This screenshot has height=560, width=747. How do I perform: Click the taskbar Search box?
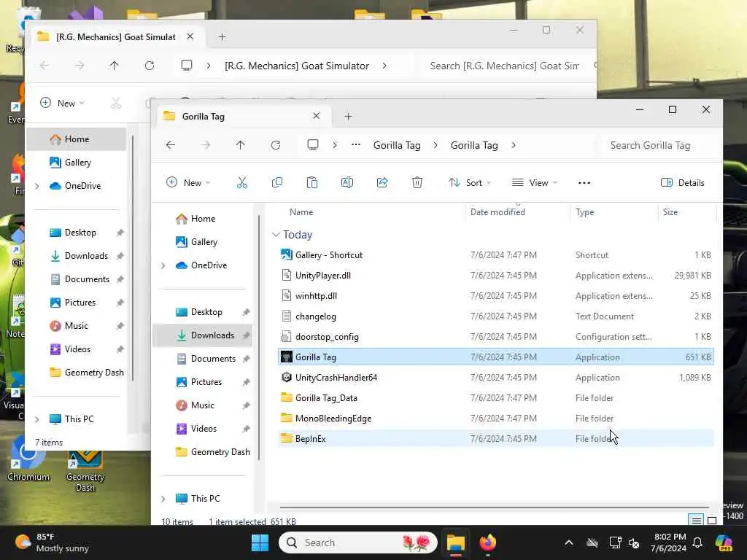357,542
